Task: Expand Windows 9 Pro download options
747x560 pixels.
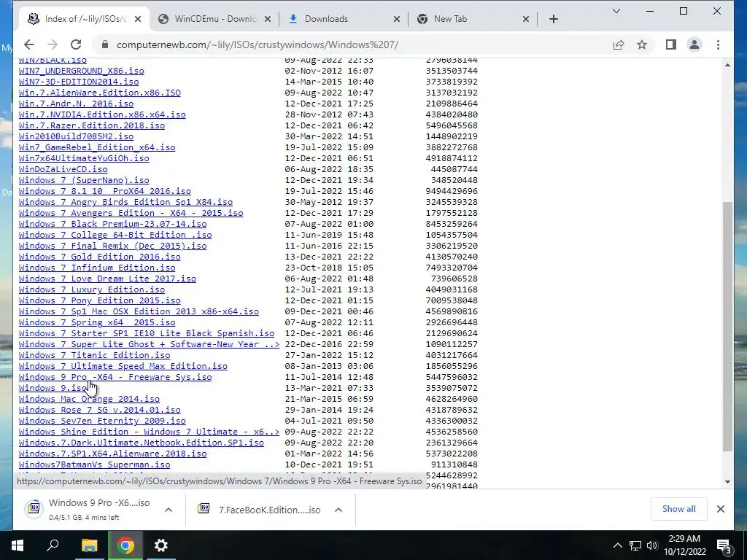Action: coord(169,510)
